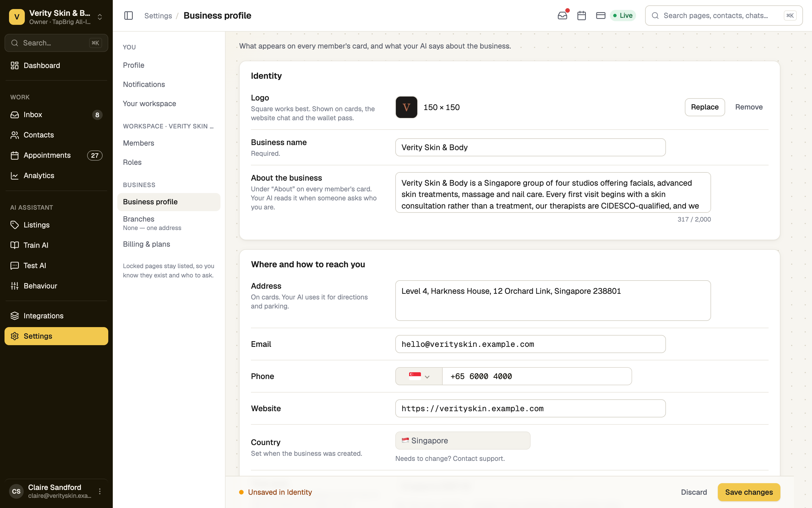Open Members settings
This screenshot has height=508, width=812.
169,143
